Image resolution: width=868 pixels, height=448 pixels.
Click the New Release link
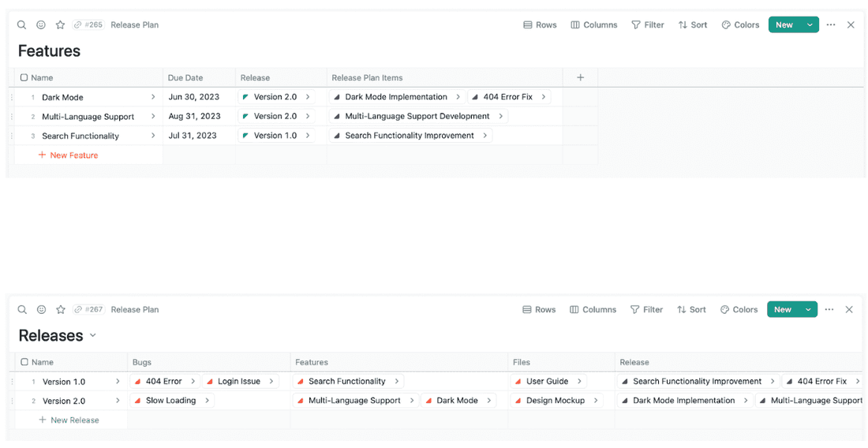(69, 420)
